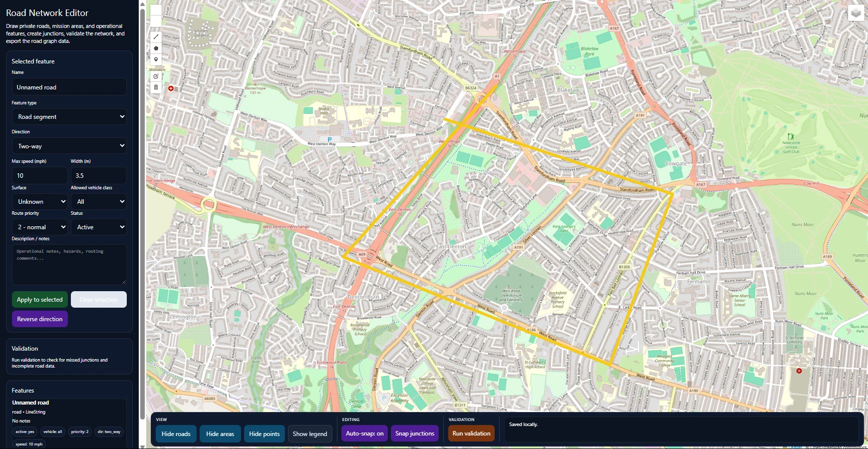Image resolution: width=868 pixels, height=449 pixels.
Task: Turn off Auto-snap
Action: click(x=365, y=434)
